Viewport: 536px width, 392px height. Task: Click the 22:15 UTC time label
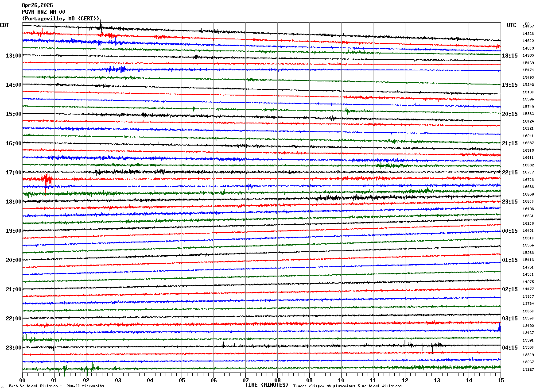point(510,173)
